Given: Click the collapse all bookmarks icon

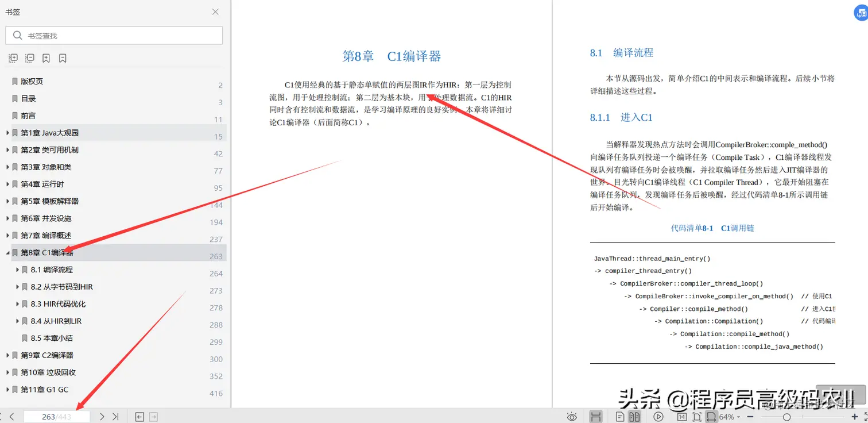Looking at the screenshot, I should coord(29,57).
